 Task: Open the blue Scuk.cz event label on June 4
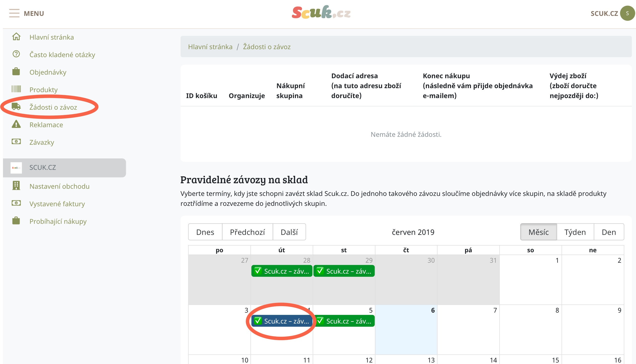point(287,321)
